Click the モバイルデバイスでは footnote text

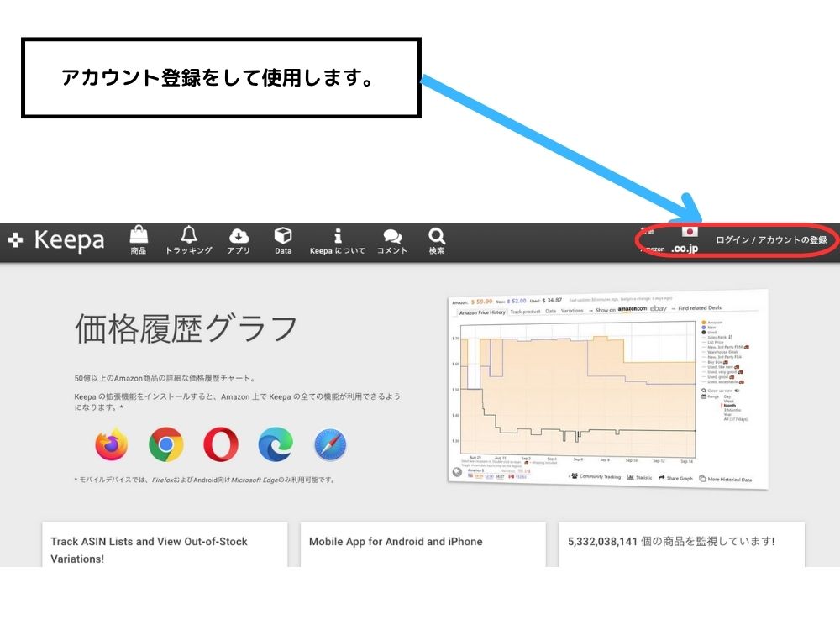coord(205,480)
